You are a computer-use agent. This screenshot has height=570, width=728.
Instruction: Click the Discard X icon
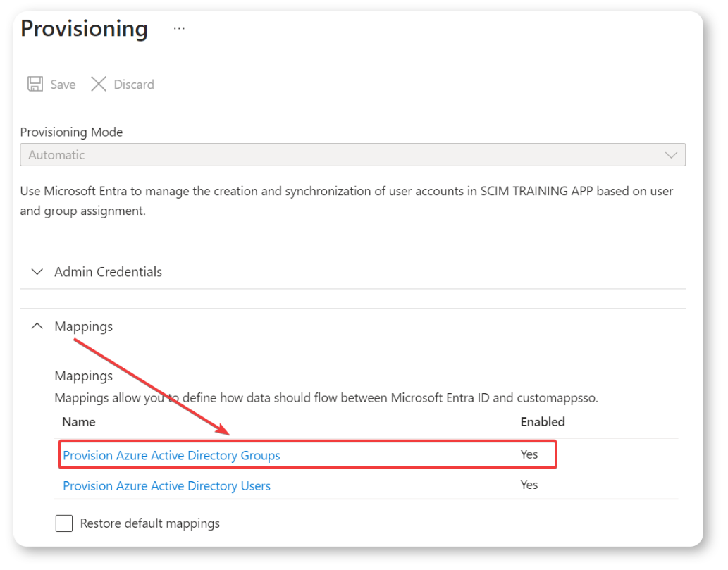(x=99, y=85)
